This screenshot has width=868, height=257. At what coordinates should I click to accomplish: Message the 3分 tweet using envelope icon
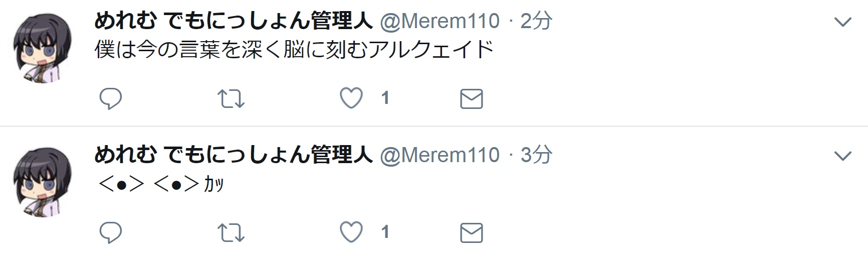pyautogui.click(x=471, y=233)
